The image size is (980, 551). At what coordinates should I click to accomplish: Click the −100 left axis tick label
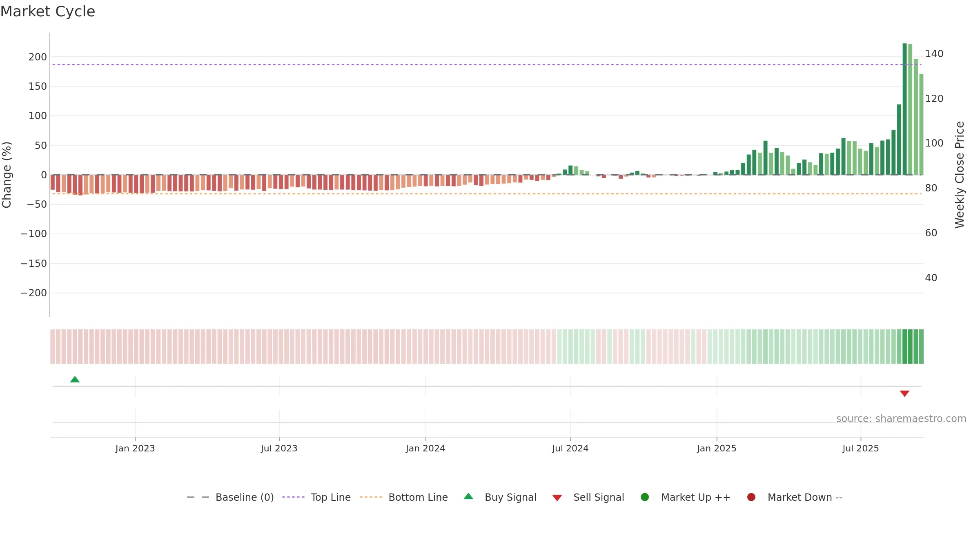click(x=34, y=234)
